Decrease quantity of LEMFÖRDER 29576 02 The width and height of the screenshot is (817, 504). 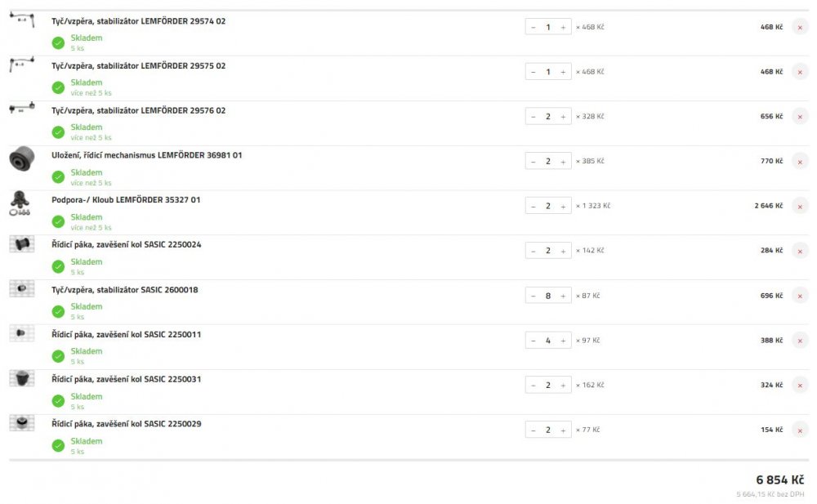click(x=533, y=117)
